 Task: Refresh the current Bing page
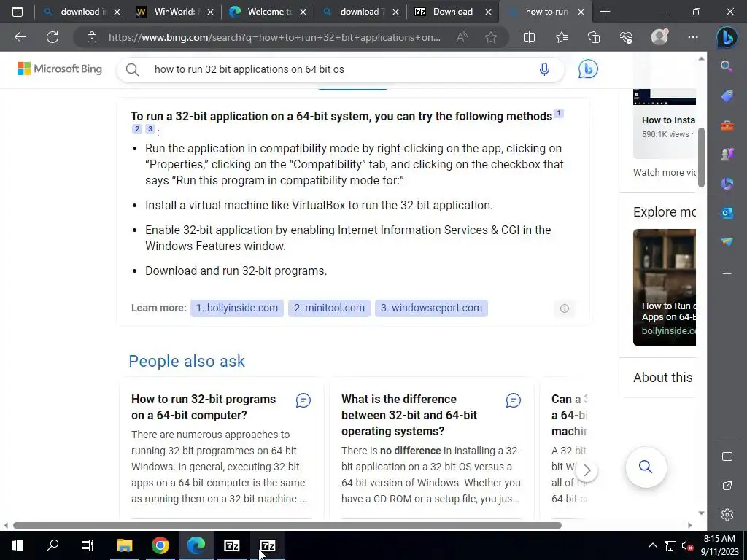pos(53,37)
